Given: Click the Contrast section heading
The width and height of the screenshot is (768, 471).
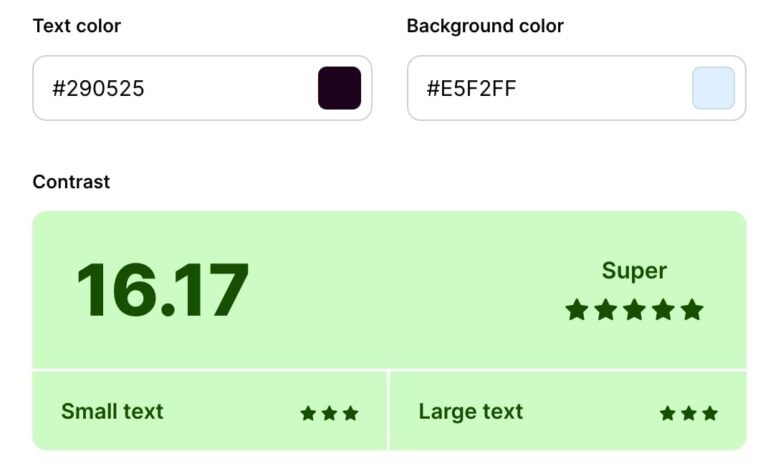Looking at the screenshot, I should 71,182.
